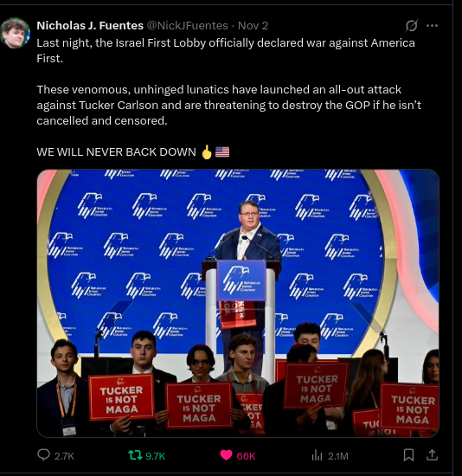The width and height of the screenshot is (462, 476).
Task: Like the post with heart icon
Action: (x=226, y=454)
